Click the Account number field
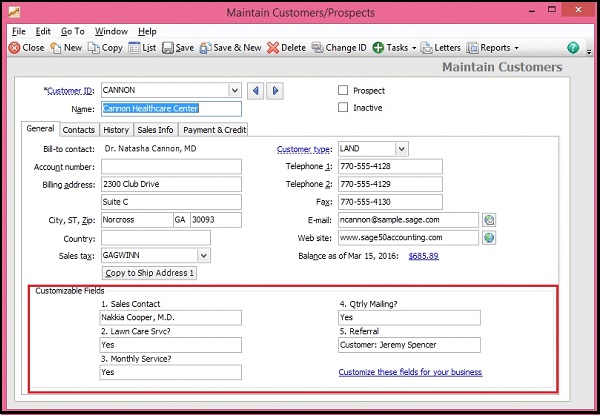This screenshot has height=415, width=601. coord(171,167)
